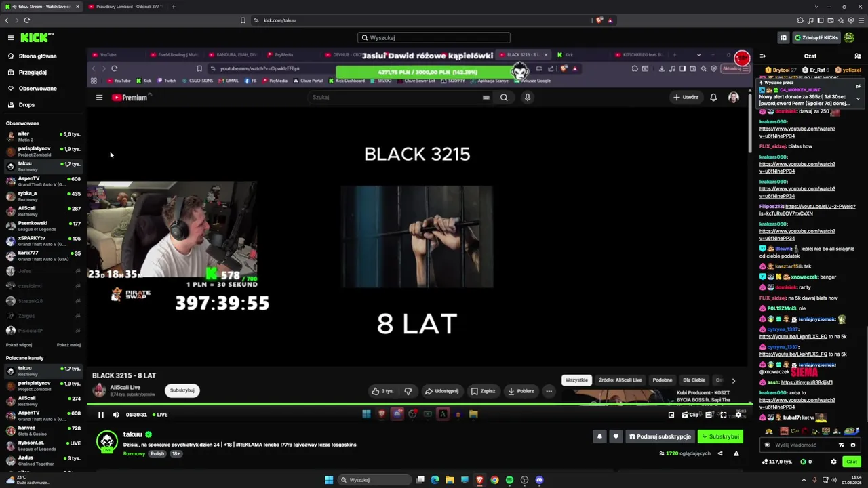
Task: Open the icon button left of Zdobądź KICKs
Action: [x=783, y=38]
